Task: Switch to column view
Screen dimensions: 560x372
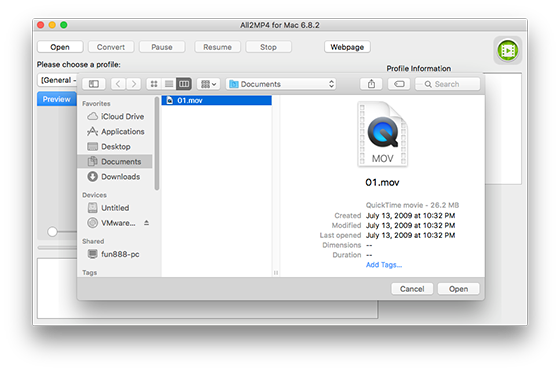Action: (x=184, y=84)
